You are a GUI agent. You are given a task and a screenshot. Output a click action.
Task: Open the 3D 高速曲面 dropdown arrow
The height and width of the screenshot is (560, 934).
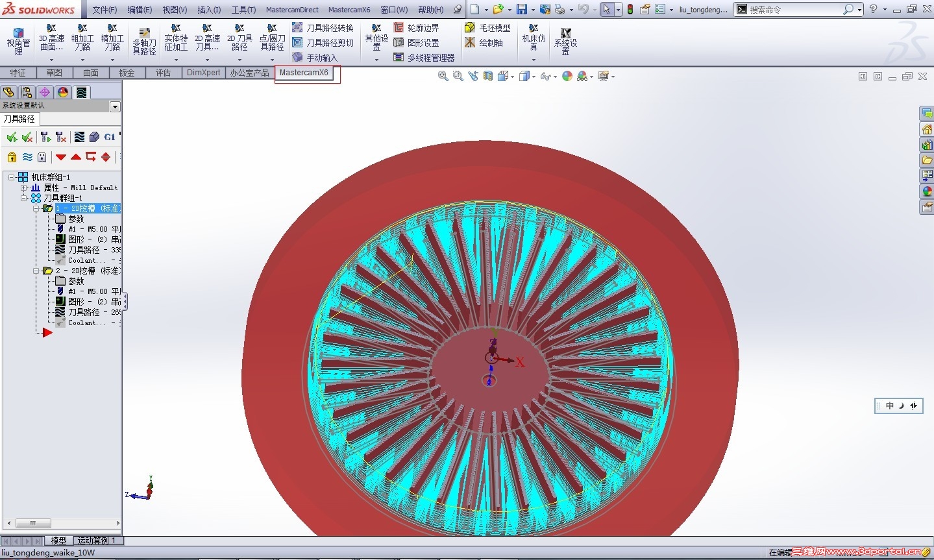coord(51,60)
